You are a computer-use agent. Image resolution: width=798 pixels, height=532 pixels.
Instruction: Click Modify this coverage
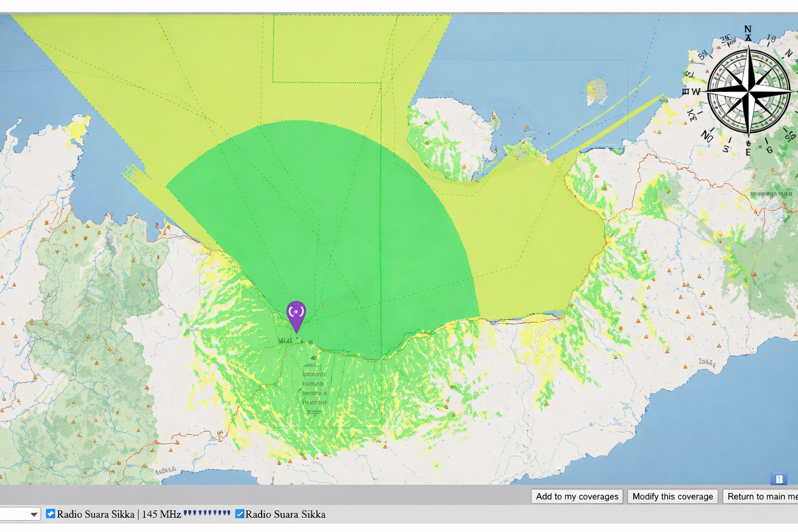673,497
